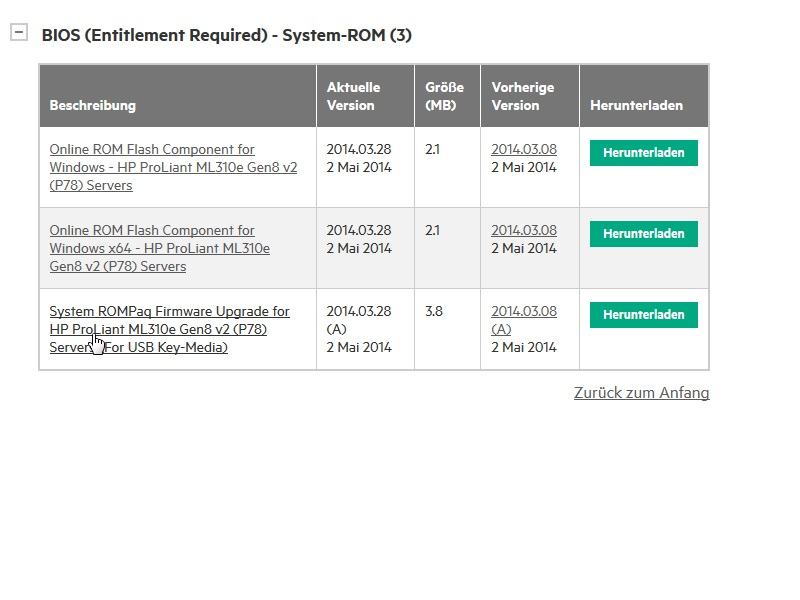This screenshot has height=600, width=800.
Task: Click the Vorherige Version column header
Action: coord(522,96)
